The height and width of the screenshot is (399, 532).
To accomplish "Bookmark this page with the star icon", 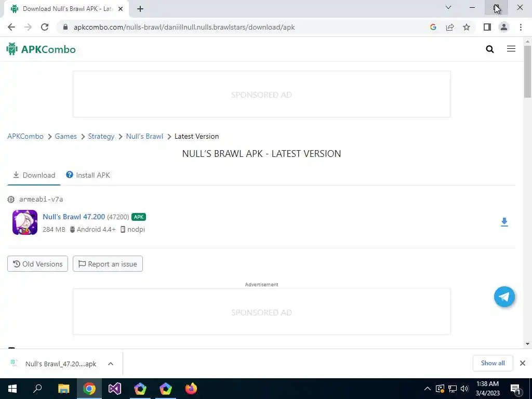I will point(467,27).
